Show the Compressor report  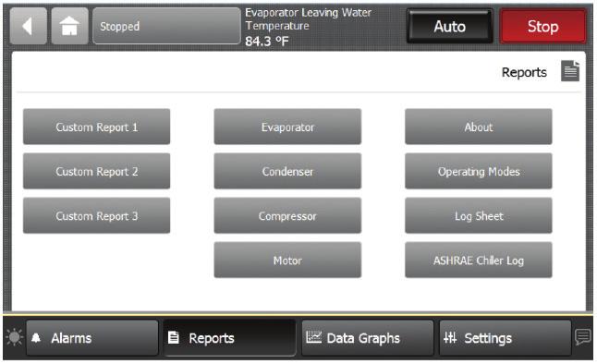pos(287,216)
